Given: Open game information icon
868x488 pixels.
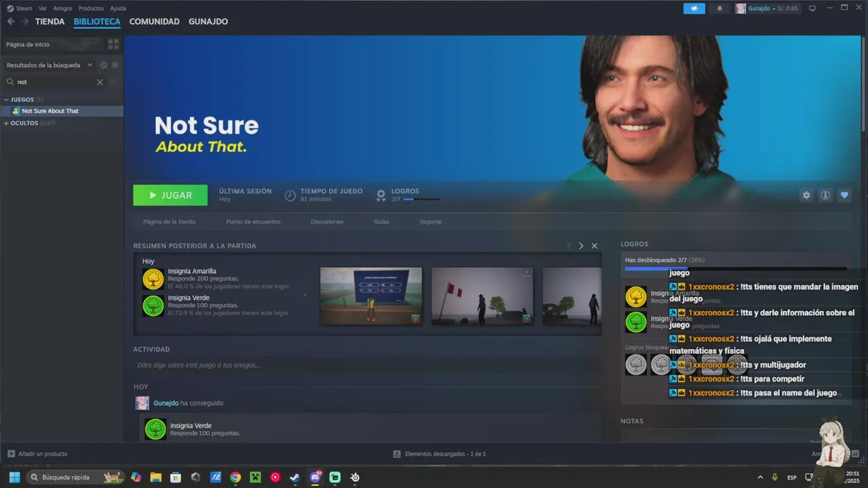Looking at the screenshot, I should 825,195.
